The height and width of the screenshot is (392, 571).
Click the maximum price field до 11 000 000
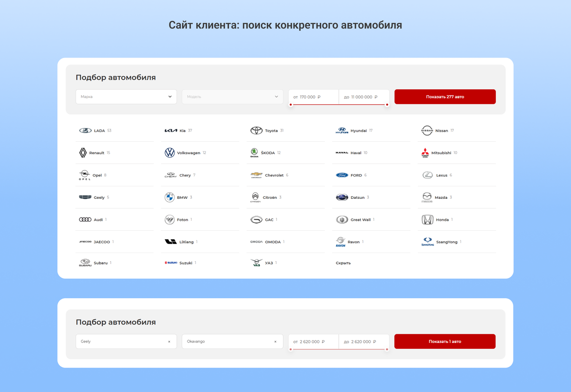364,97
